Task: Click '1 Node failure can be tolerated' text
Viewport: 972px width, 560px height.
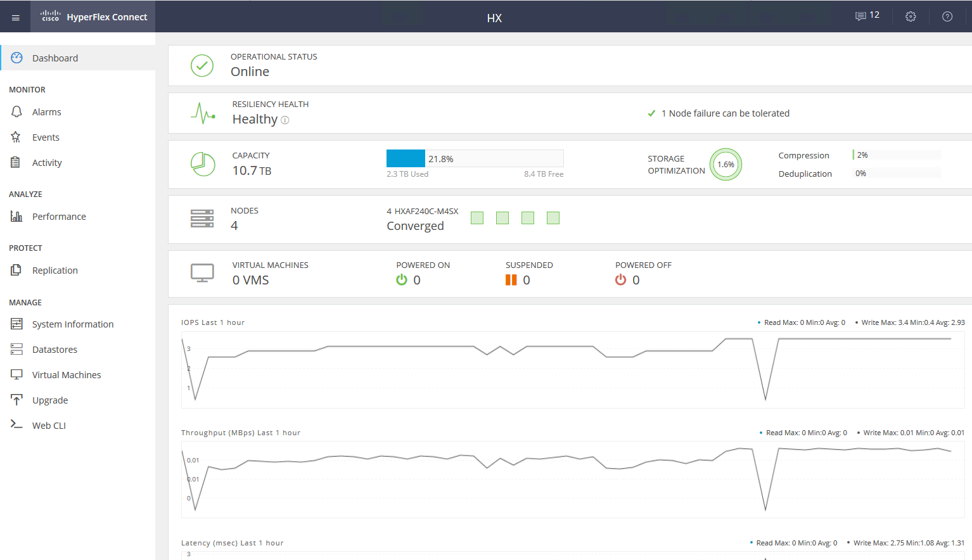Action: click(x=726, y=113)
